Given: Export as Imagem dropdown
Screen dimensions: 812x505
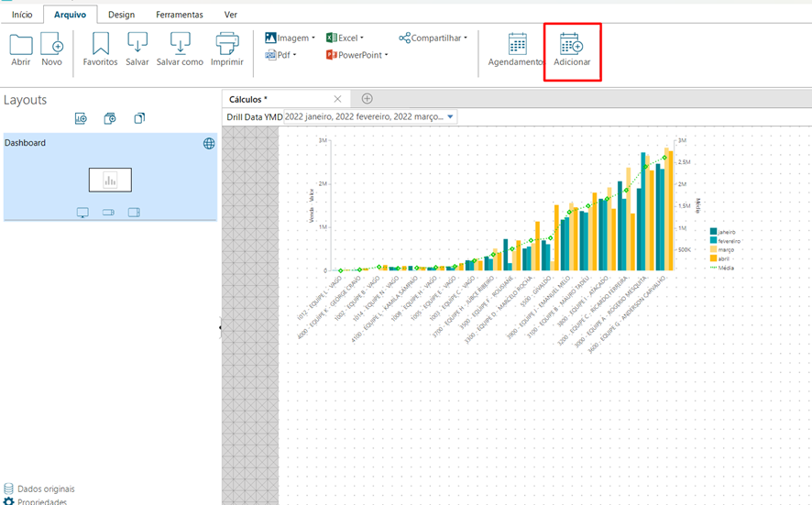Looking at the screenshot, I should [290, 38].
